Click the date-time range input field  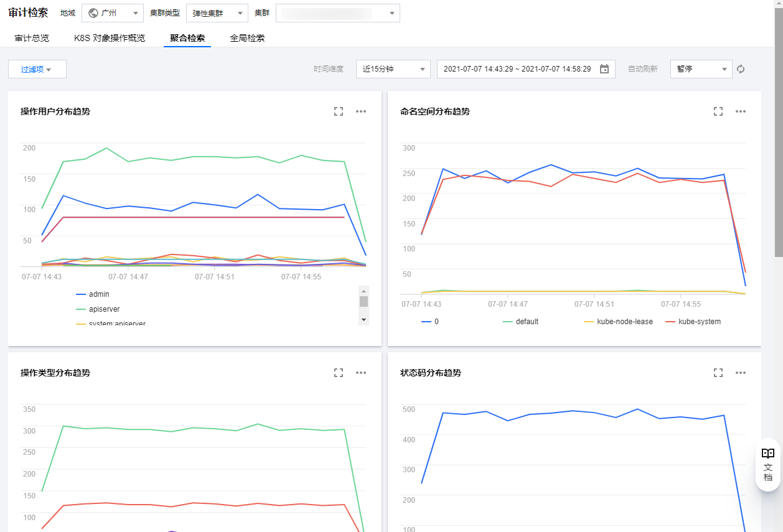[526, 69]
